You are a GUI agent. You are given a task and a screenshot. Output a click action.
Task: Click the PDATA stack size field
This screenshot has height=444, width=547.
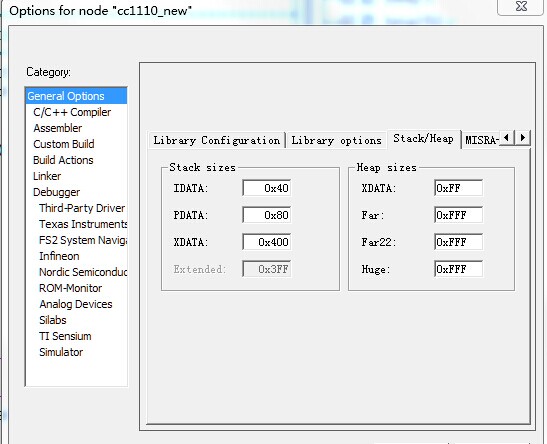(x=267, y=215)
